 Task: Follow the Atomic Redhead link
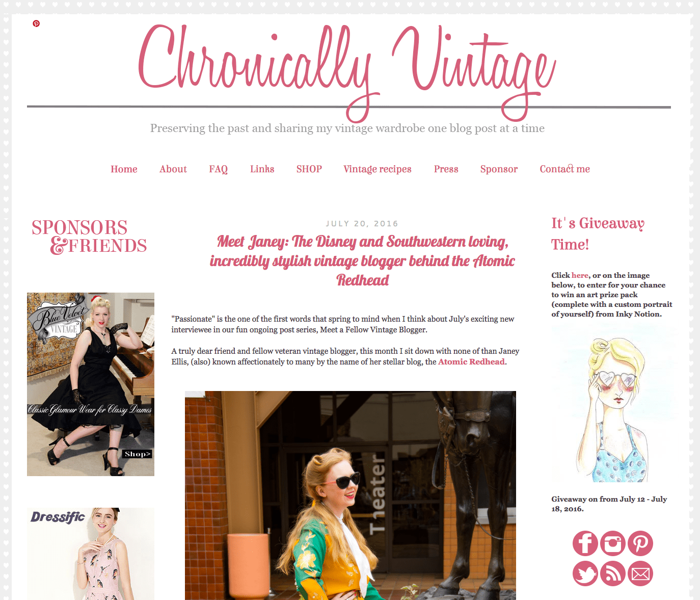click(x=471, y=362)
